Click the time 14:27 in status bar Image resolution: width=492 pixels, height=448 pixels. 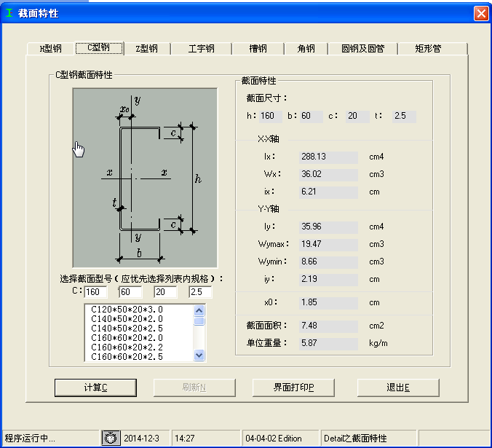[185, 439]
